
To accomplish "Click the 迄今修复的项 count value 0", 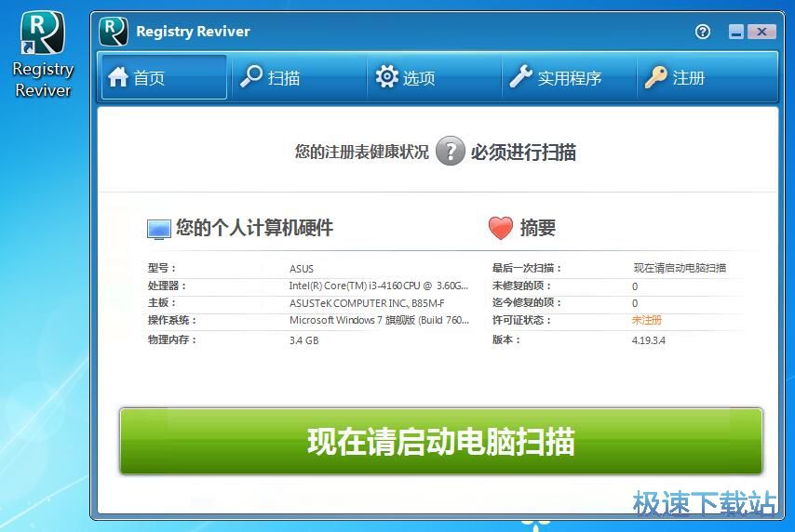I will 635,303.
